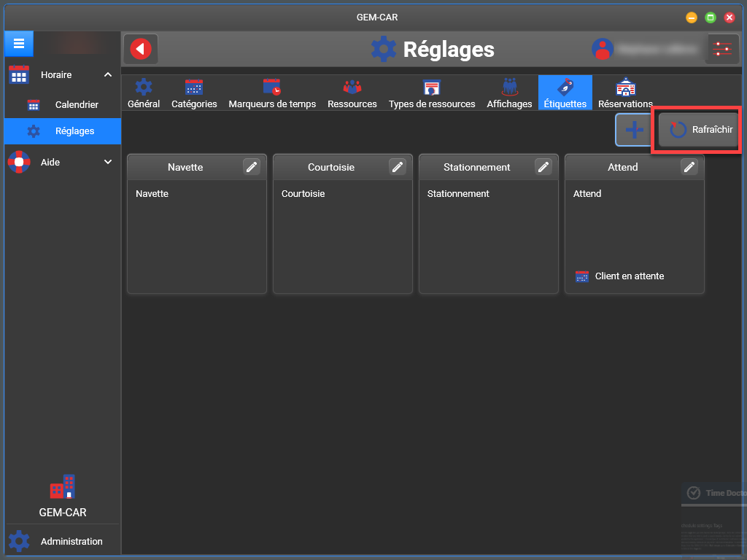Click the Aide lifebuoy icon
Image resolution: width=747 pixels, height=560 pixels.
(x=19, y=162)
